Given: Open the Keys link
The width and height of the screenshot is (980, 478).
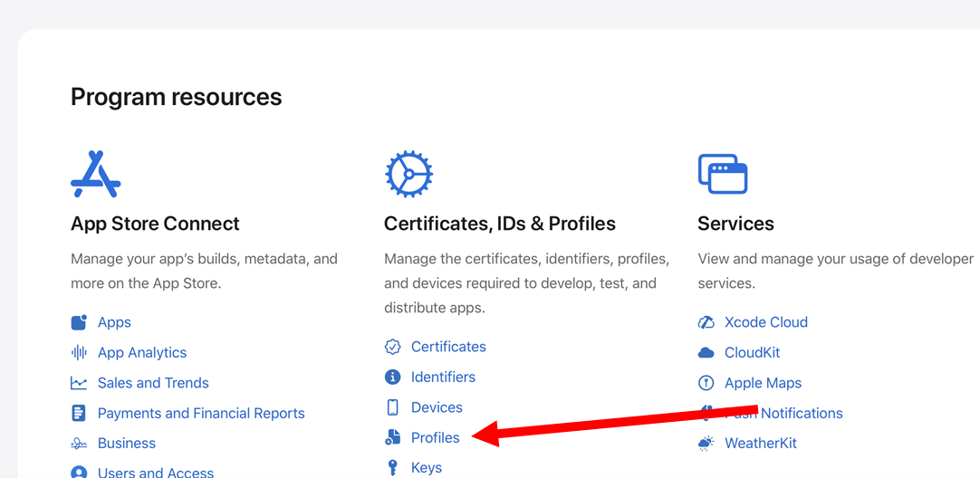Looking at the screenshot, I should click(427, 467).
